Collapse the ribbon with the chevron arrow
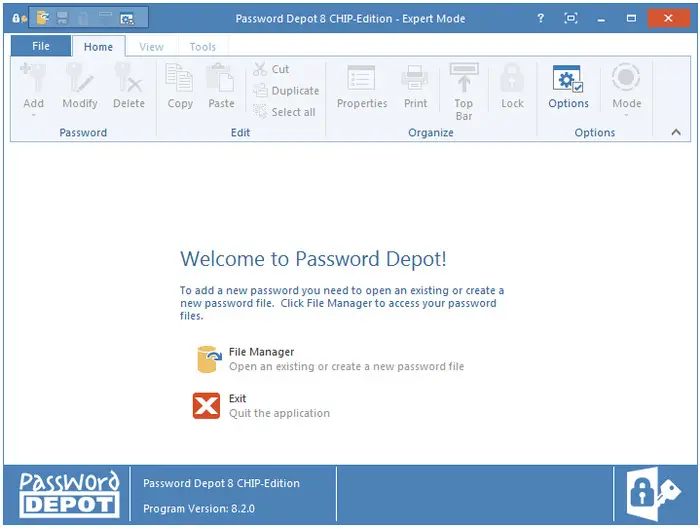The height and width of the screenshot is (528, 700). pyautogui.click(x=676, y=132)
